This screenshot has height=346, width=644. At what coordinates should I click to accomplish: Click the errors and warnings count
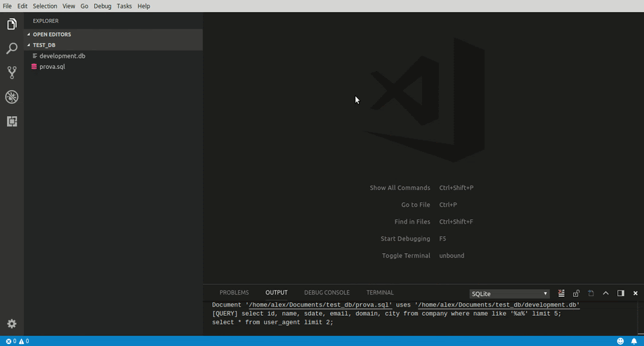(x=18, y=341)
